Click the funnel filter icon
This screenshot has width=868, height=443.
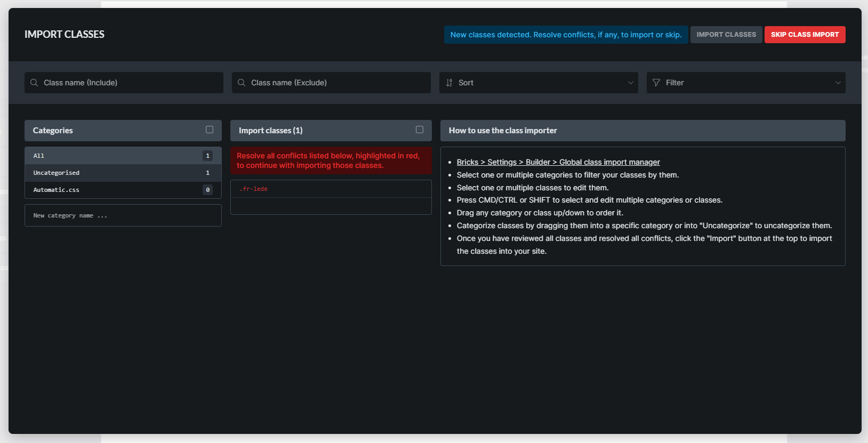pos(656,83)
